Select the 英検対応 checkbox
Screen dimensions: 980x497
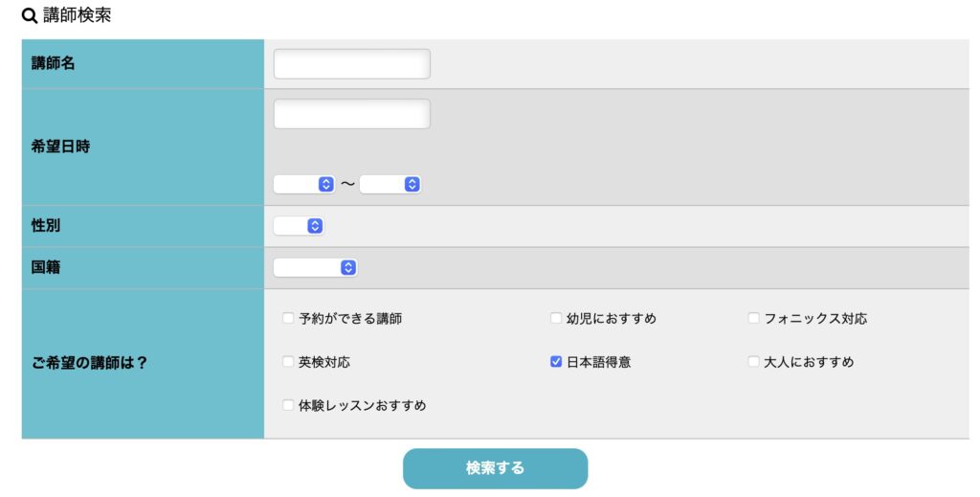288,362
